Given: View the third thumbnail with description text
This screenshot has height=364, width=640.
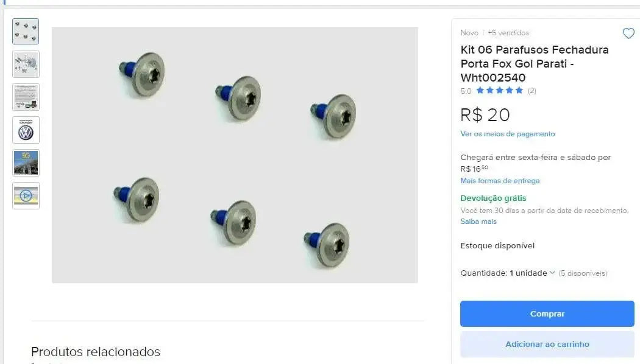Looking at the screenshot, I should 26,97.
